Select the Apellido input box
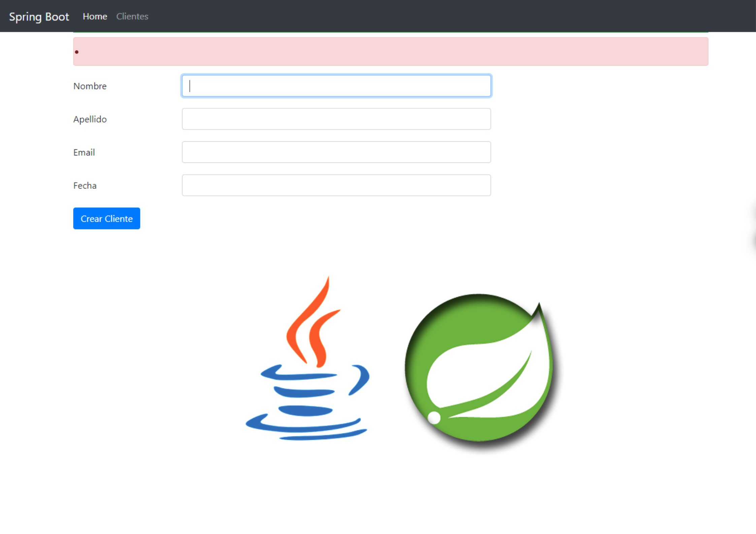 [x=336, y=119]
